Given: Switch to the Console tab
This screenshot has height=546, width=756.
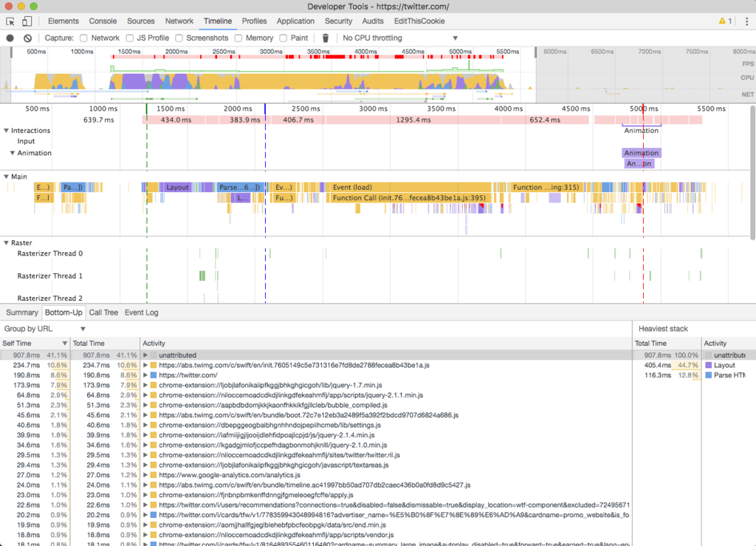Looking at the screenshot, I should 103,21.
